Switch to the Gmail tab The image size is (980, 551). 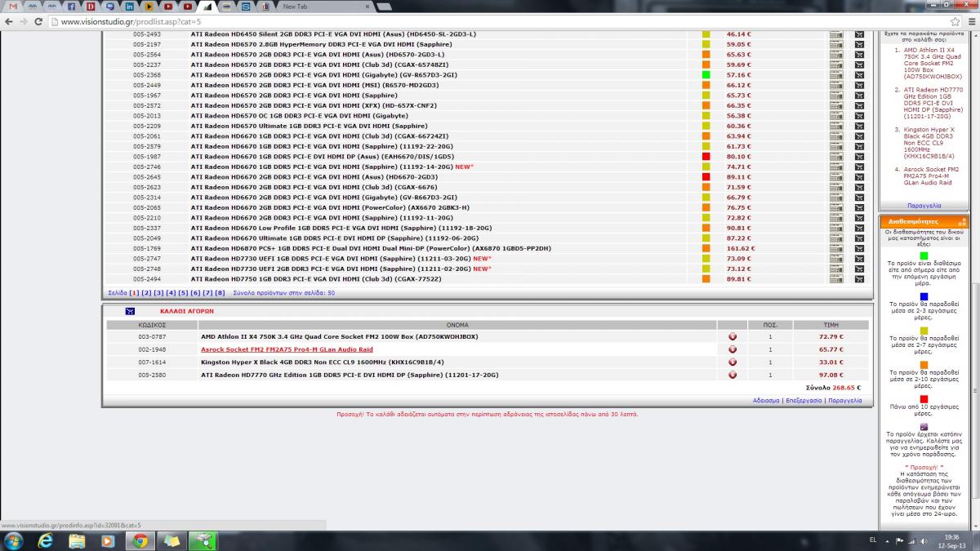coord(12,7)
